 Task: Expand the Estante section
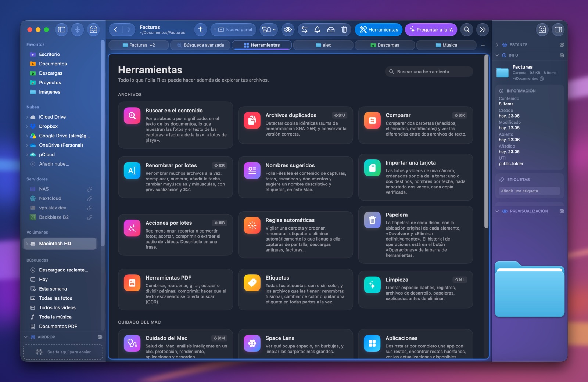(497, 45)
